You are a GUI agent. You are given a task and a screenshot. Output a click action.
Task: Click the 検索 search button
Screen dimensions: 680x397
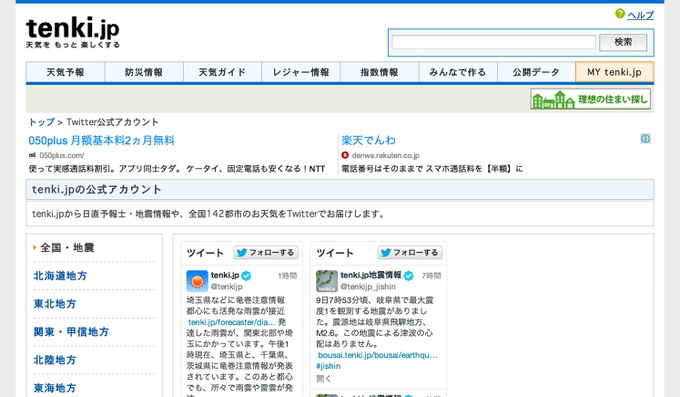(623, 42)
